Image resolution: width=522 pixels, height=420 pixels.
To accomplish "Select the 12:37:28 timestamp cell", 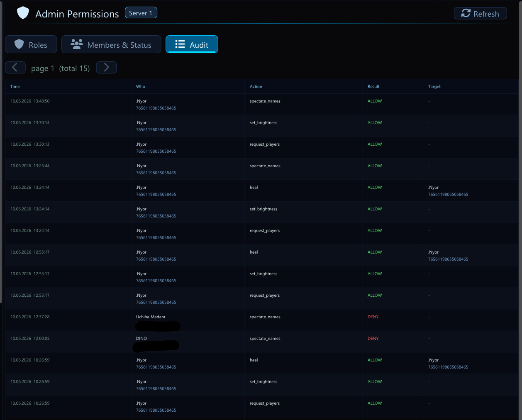I will click(x=30, y=317).
